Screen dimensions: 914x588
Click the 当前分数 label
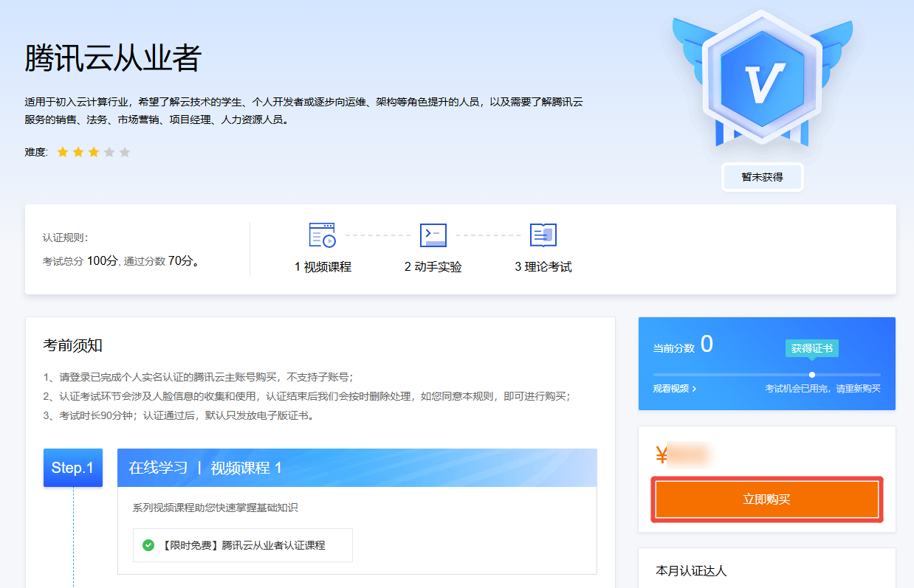point(674,348)
